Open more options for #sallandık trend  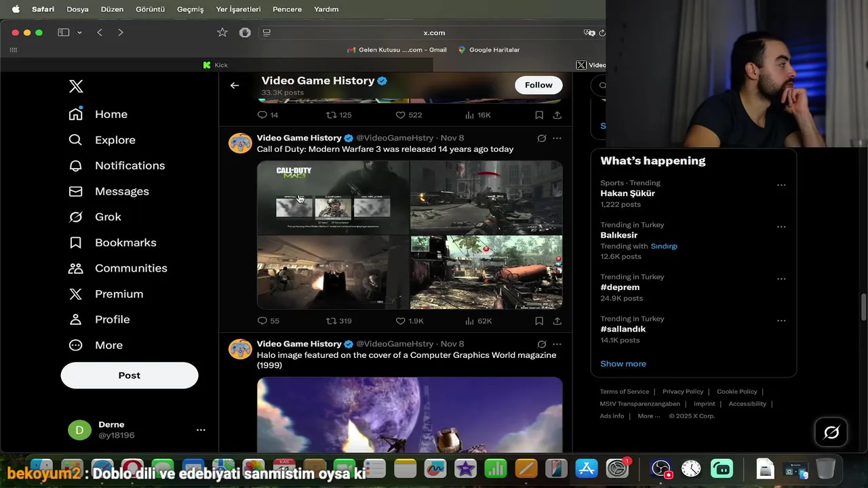pyautogui.click(x=781, y=321)
